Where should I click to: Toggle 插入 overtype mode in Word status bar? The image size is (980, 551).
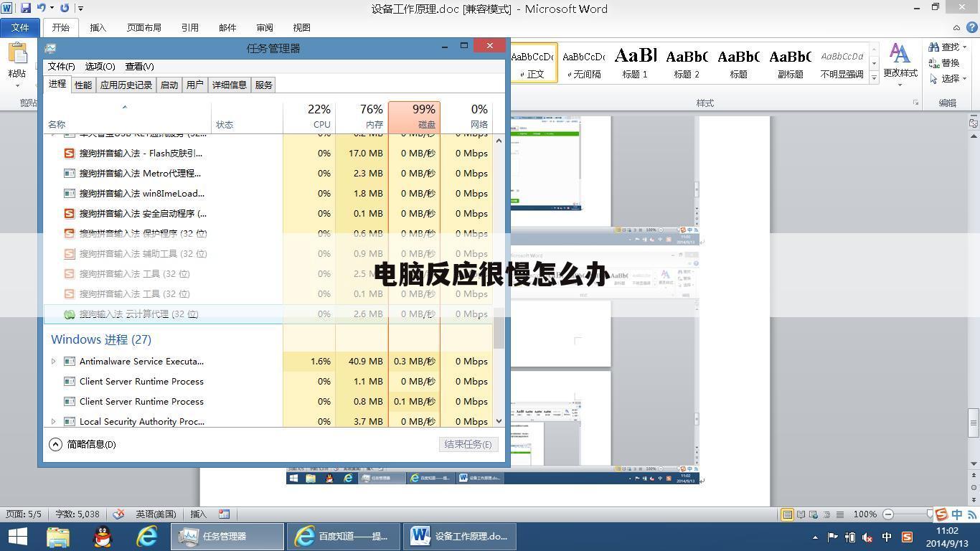tap(198, 514)
